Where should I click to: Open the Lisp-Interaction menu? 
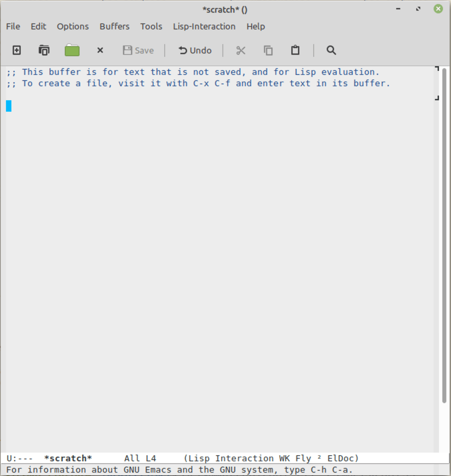pos(204,26)
